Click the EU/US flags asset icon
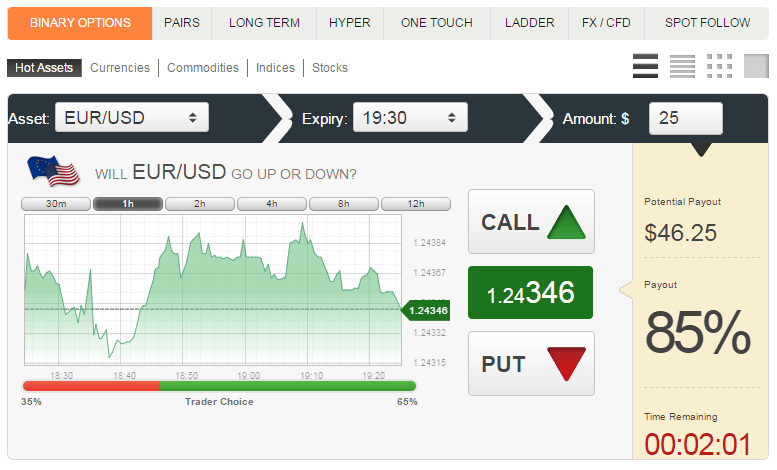 [x=54, y=171]
